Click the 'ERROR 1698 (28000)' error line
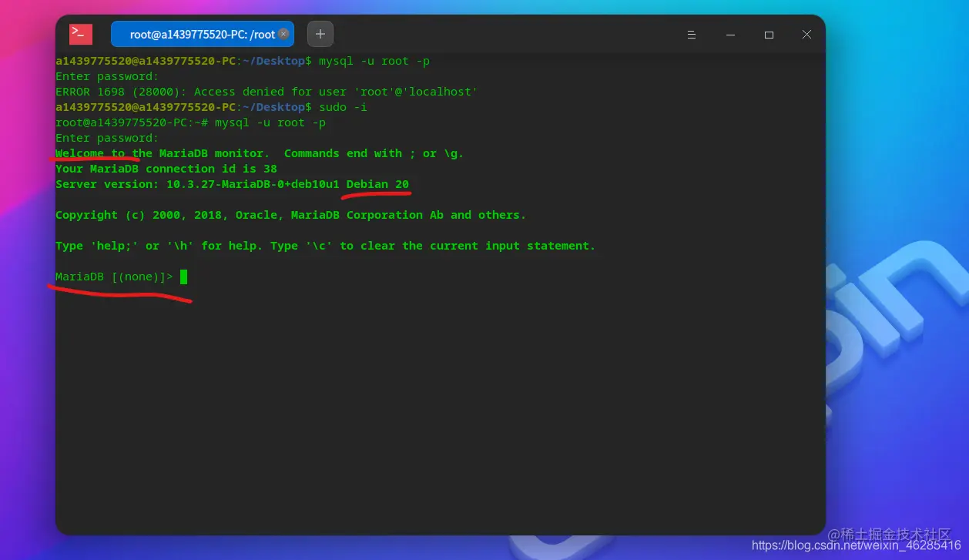Viewport: 969px width, 560px height. click(267, 92)
